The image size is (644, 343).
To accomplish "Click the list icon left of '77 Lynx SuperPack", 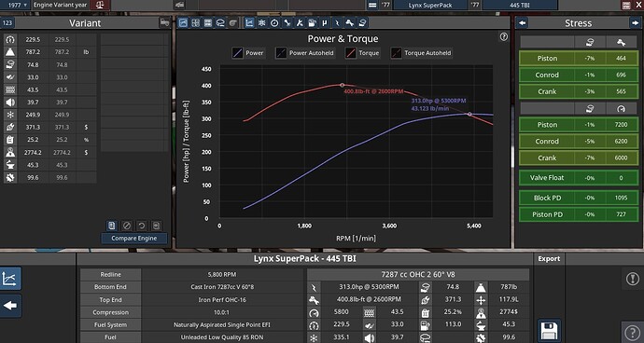I will point(372,5).
